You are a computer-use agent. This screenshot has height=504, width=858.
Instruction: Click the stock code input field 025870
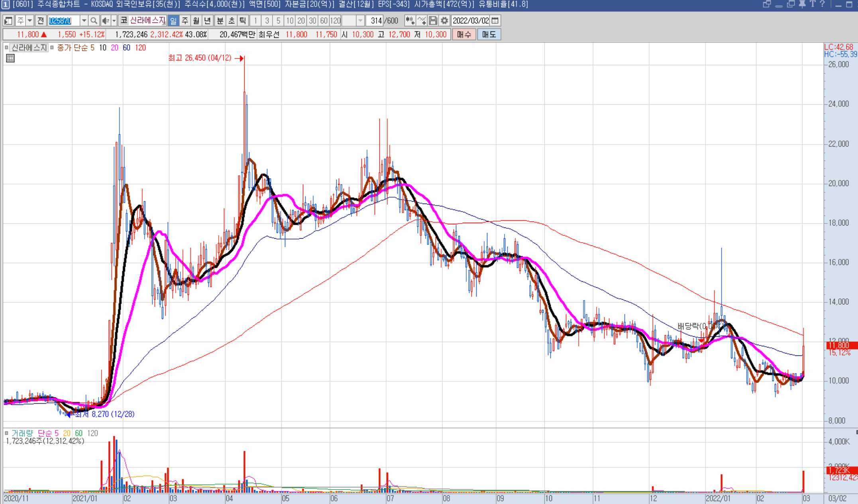pyautogui.click(x=63, y=21)
